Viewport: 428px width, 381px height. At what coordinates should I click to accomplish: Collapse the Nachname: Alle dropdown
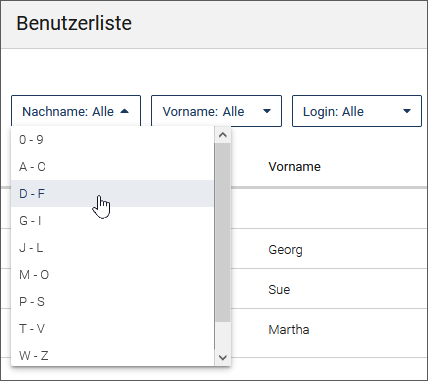click(76, 111)
